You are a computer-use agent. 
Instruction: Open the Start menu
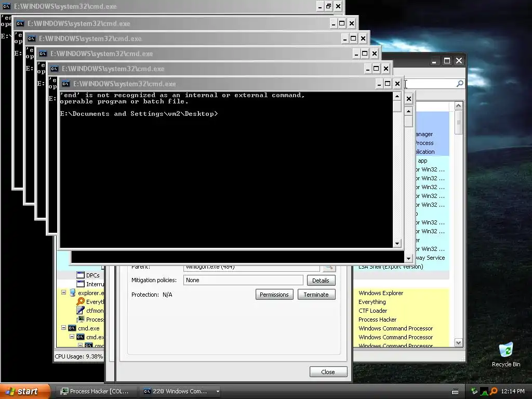(25, 391)
